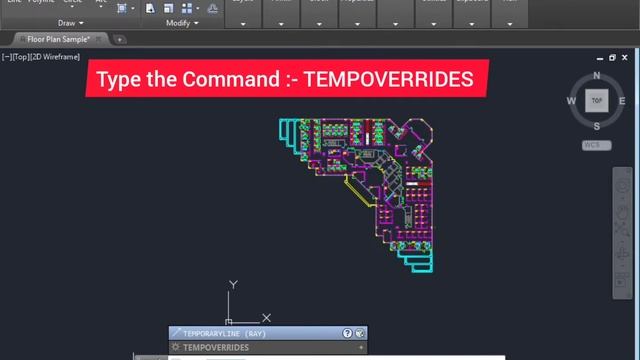Select TEMPOVERRIDES in the command suggestion list
The height and width of the screenshot is (360, 640).
(x=268, y=347)
